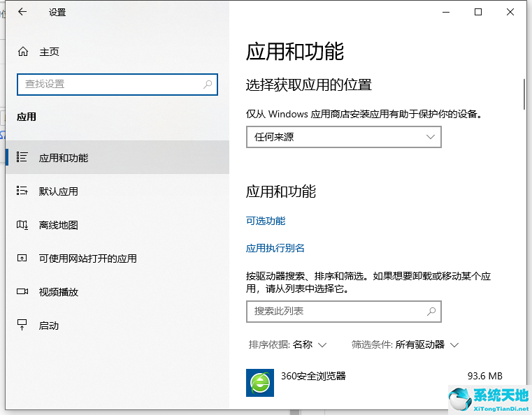The width and height of the screenshot is (532, 415).
Task: Click the 应用和功能 page heading
Action: pos(295,52)
